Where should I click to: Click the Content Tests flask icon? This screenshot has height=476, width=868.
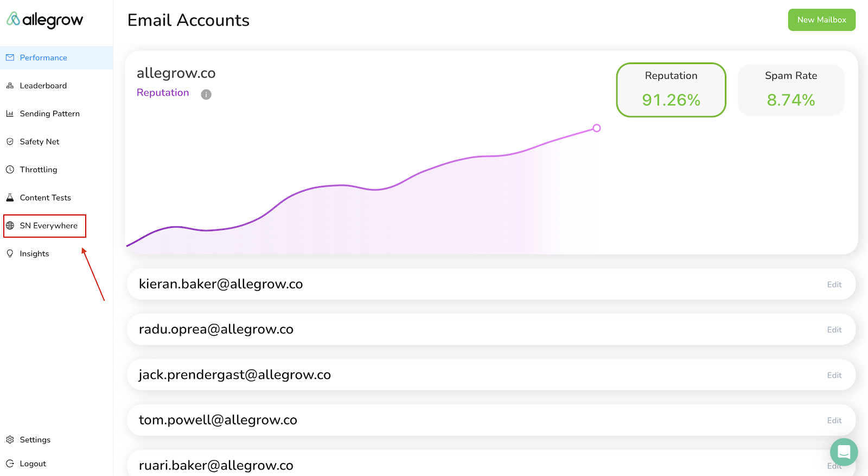10,198
